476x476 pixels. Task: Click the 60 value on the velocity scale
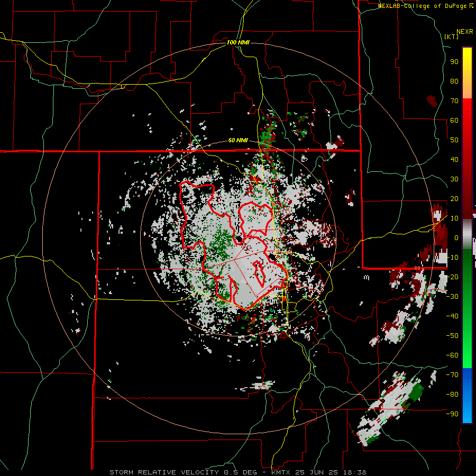[454, 120]
